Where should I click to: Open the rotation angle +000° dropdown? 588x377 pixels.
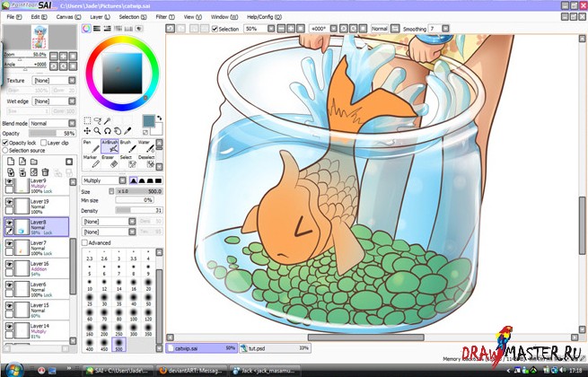(x=323, y=29)
